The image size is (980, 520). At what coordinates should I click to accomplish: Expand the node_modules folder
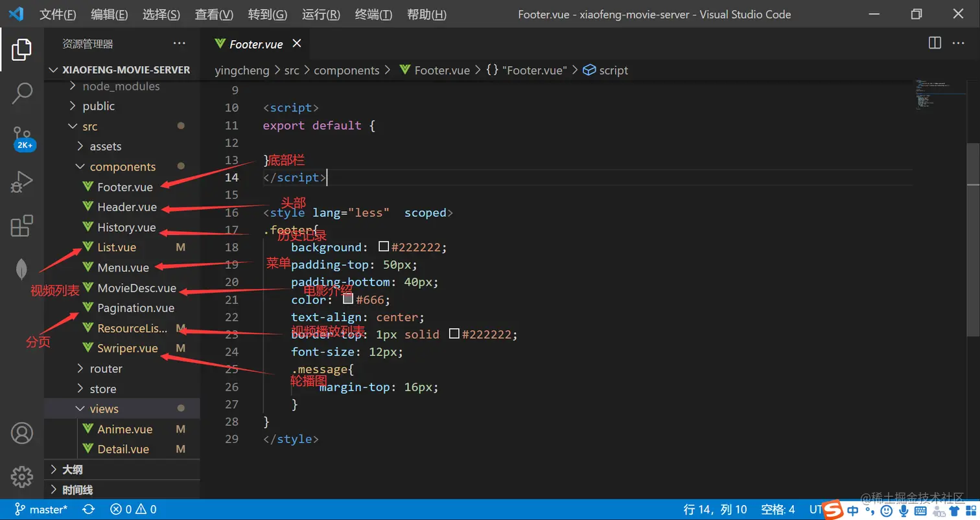122,86
